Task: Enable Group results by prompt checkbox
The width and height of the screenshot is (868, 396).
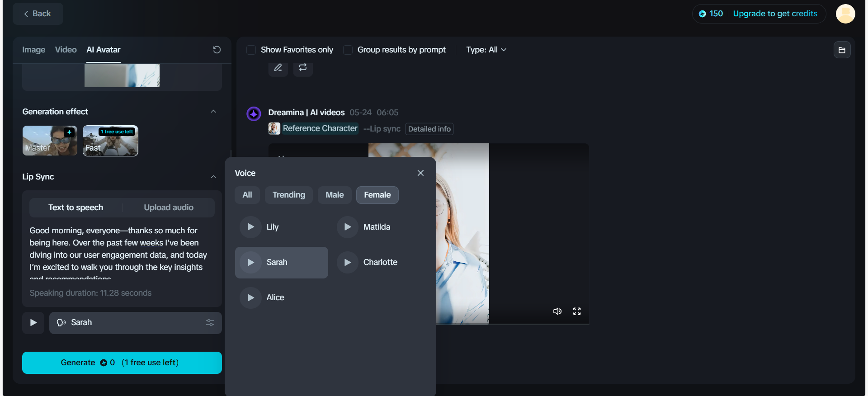Action: [x=348, y=50]
